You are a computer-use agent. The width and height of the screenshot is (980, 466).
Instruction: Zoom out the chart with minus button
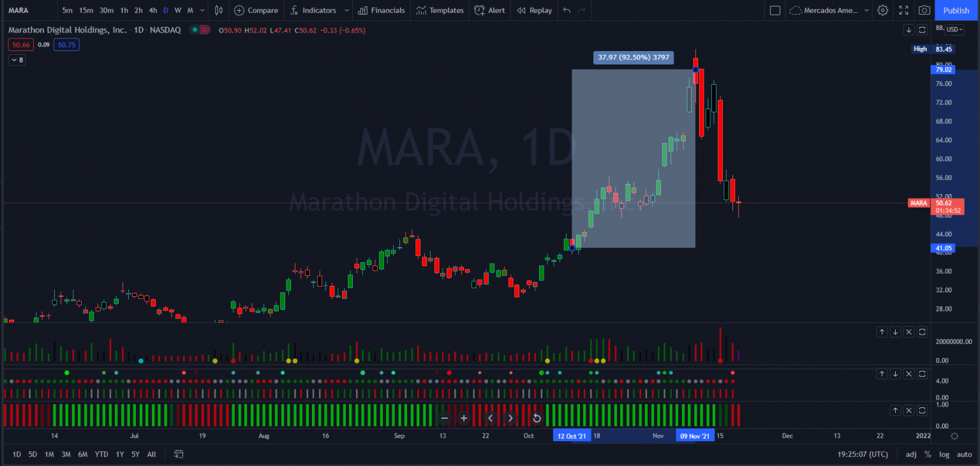click(x=445, y=419)
